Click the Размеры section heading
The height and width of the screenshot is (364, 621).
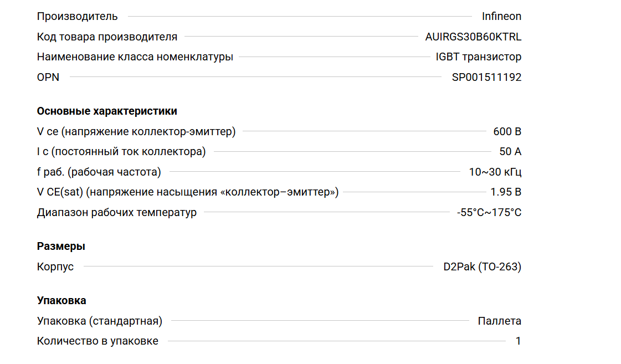[x=61, y=247]
